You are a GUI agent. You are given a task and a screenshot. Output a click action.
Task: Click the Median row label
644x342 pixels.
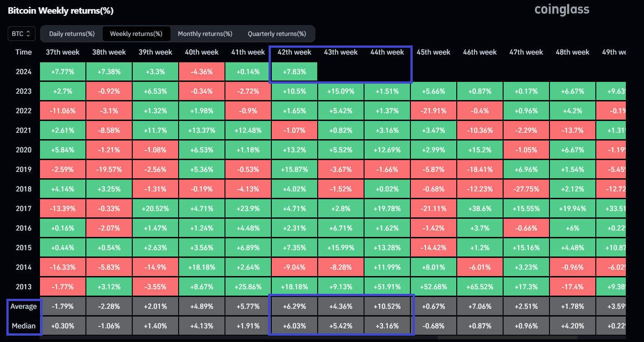(x=24, y=326)
